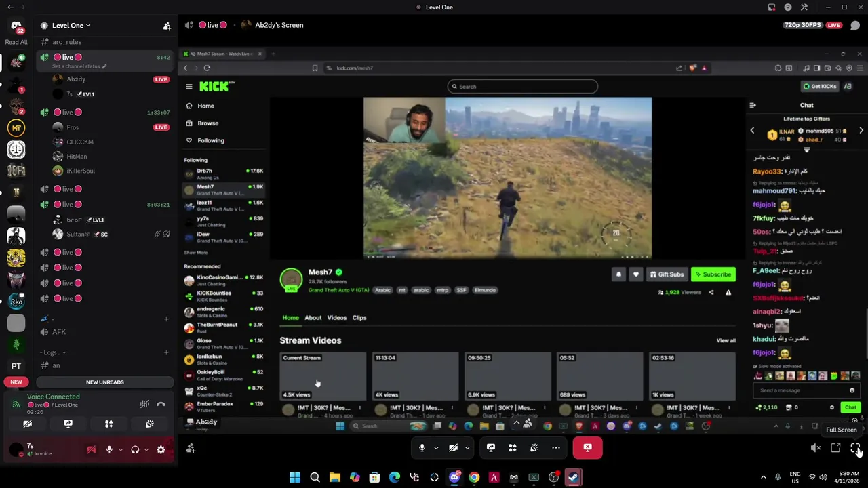Open output device options beside headphones
Image resolution: width=868 pixels, height=488 pixels.
tap(146, 449)
